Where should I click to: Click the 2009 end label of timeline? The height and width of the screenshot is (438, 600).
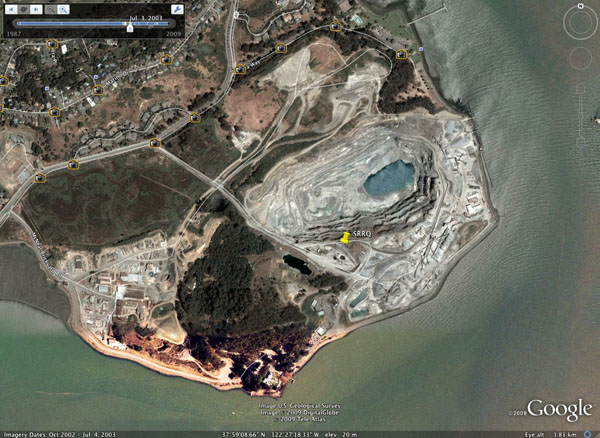[173, 33]
